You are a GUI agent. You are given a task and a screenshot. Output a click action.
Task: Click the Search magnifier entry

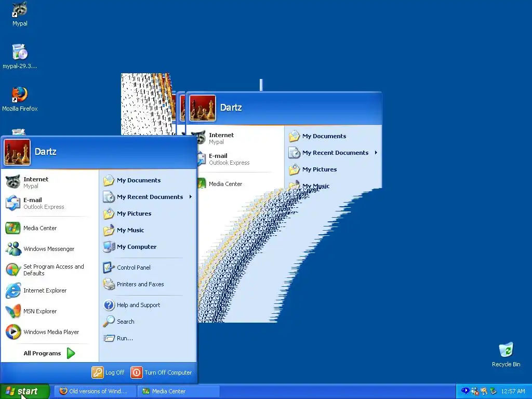[x=148, y=321]
